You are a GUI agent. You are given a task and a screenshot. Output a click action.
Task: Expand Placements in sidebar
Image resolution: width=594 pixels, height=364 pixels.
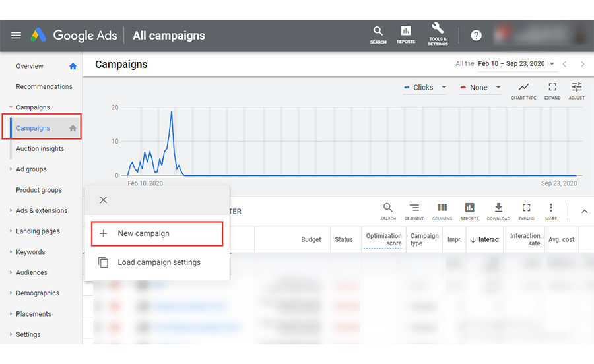coord(11,314)
